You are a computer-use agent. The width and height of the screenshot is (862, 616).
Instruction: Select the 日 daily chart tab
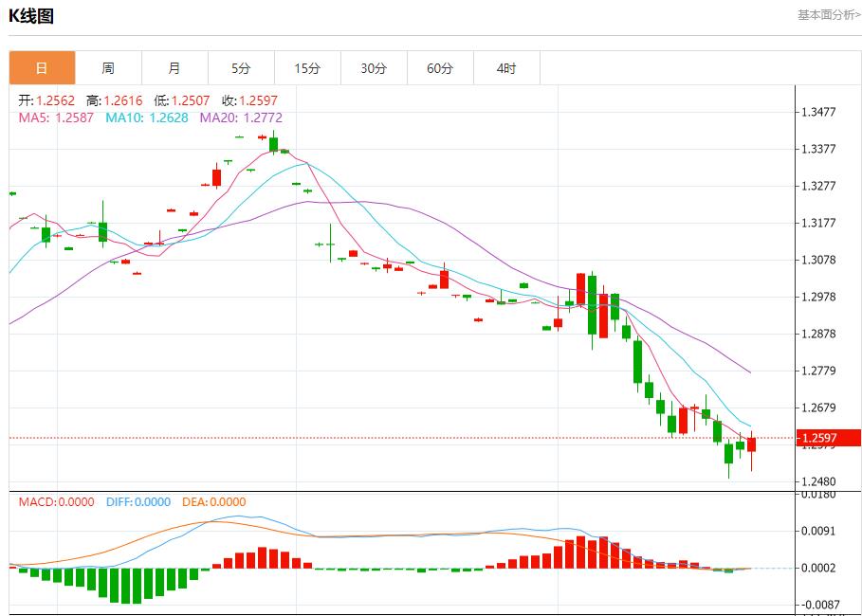(x=42, y=68)
